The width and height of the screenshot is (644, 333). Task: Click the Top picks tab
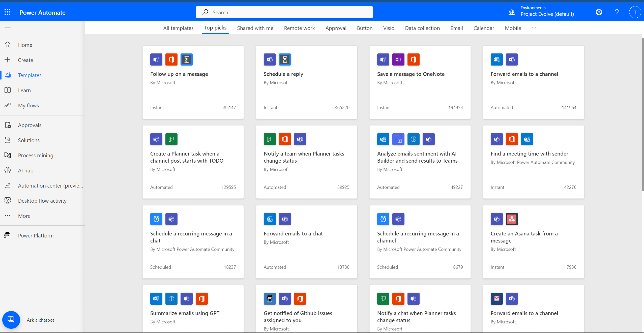click(215, 28)
